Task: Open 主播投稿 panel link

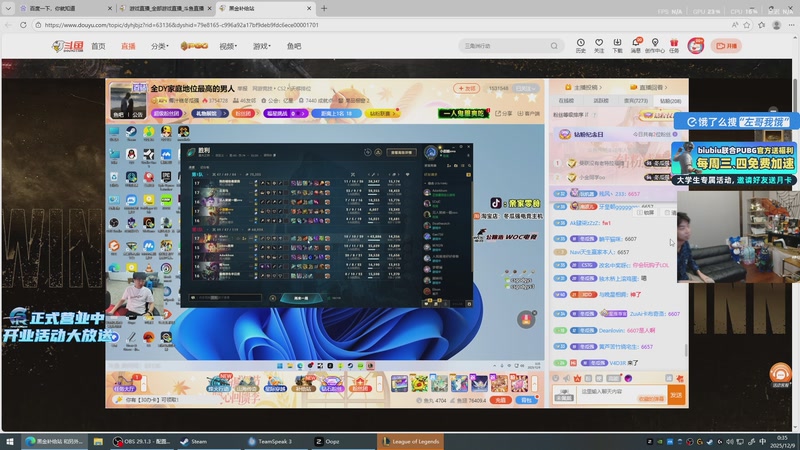Action: [583, 87]
